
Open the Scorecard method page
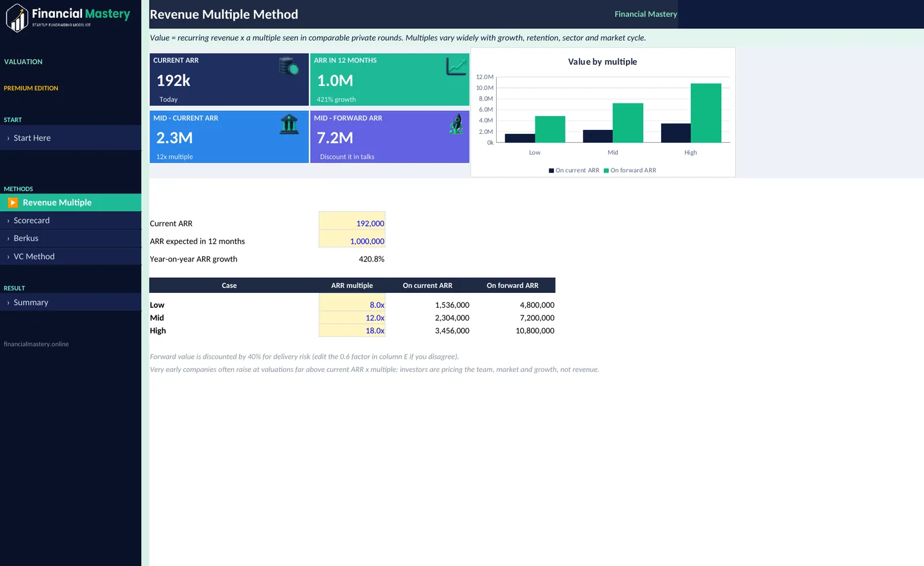70,221
